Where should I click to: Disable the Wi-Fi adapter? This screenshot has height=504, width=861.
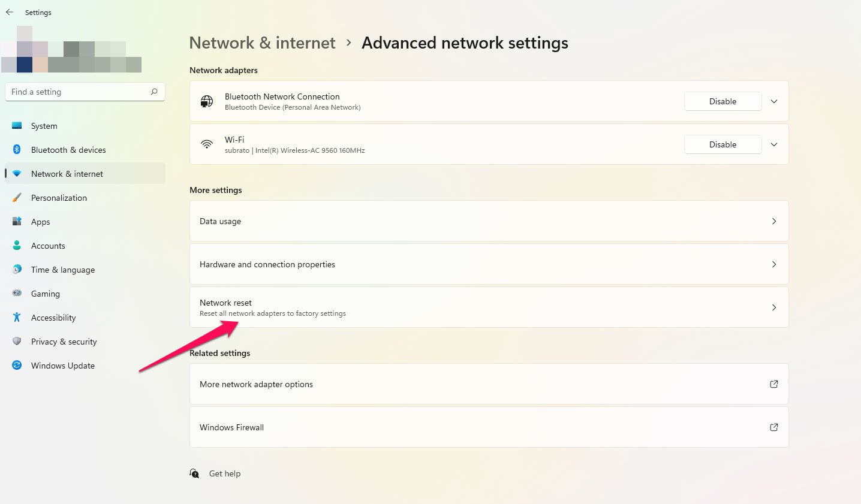pyautogui.click(x=722, y=144)
